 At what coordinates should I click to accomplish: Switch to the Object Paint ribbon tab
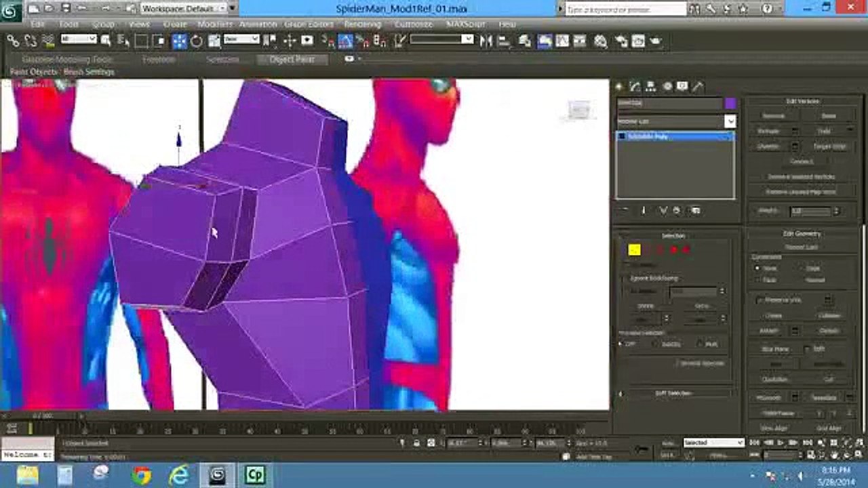pyautogui.click(x=292, y=60)
